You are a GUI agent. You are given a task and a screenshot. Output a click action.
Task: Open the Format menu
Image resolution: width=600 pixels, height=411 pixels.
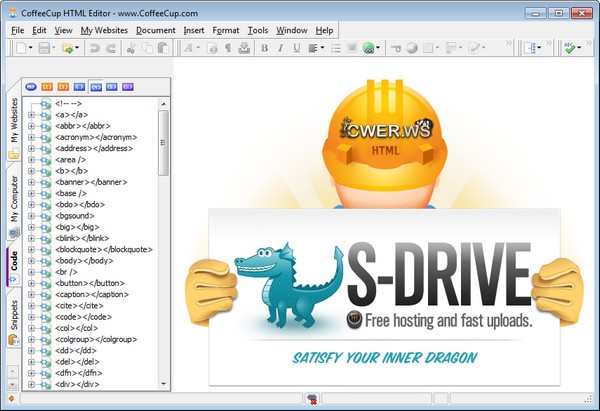click(224, 31)
